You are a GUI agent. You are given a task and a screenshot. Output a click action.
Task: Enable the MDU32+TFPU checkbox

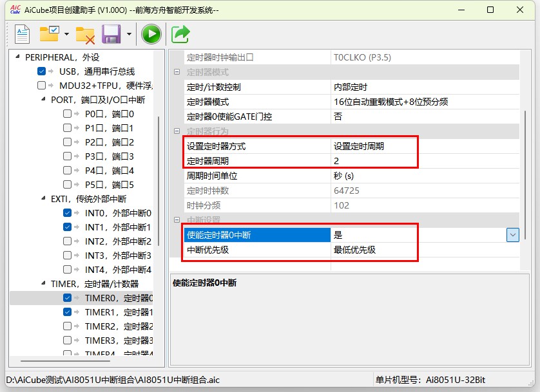coord(41,85)
